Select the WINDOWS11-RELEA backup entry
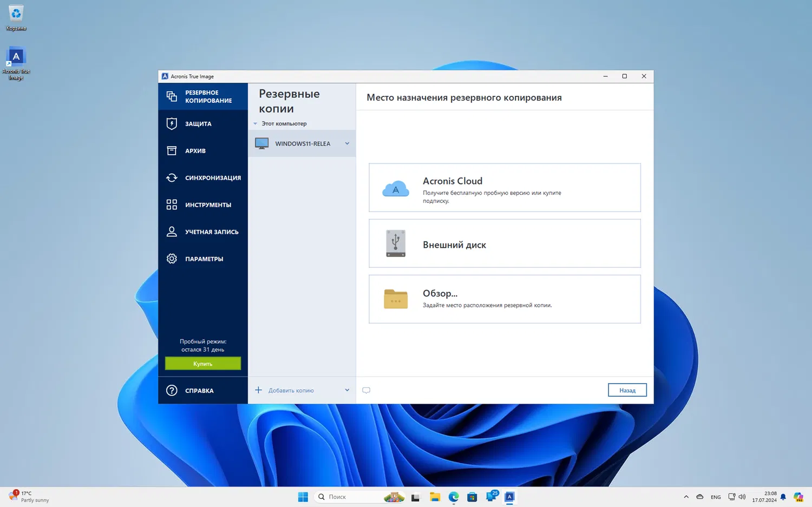 click(302, 143)
